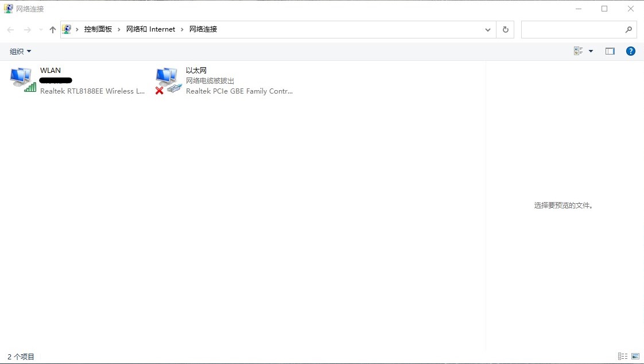Expand the address bar history dropdown
This screenshot has height=364, width=644.
click(x=487, y=29)
